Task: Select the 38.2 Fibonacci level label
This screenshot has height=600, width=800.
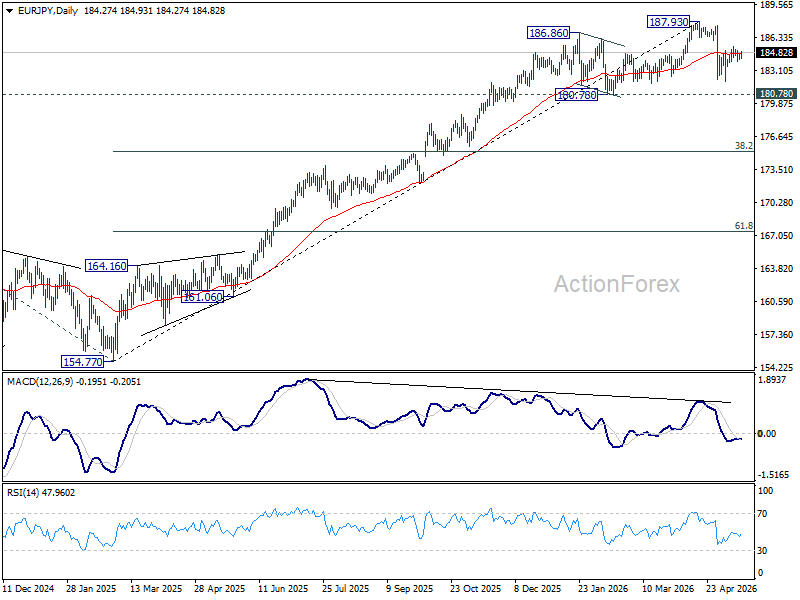Action: 743,146
